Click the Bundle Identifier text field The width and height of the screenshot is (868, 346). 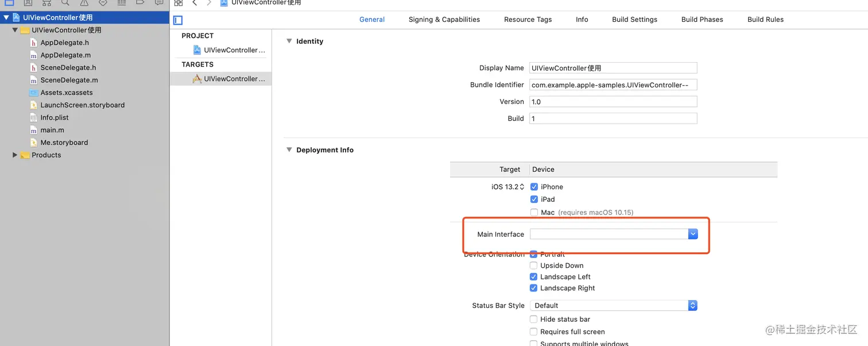pyautogui.click(x=613, y=85)
